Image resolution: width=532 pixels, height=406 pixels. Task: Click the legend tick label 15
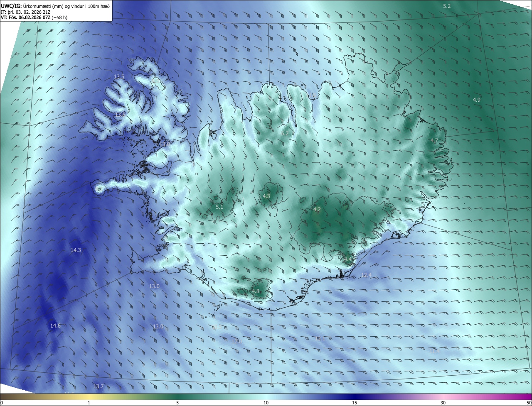coord(355,403)
